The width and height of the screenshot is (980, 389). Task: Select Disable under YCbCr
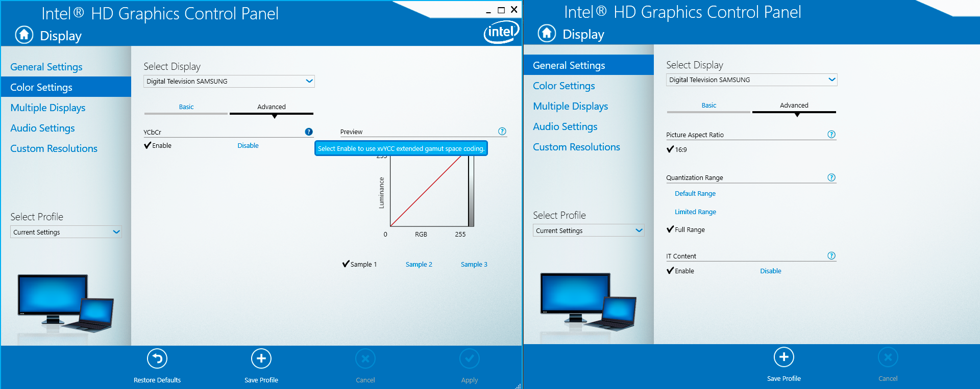248,145
